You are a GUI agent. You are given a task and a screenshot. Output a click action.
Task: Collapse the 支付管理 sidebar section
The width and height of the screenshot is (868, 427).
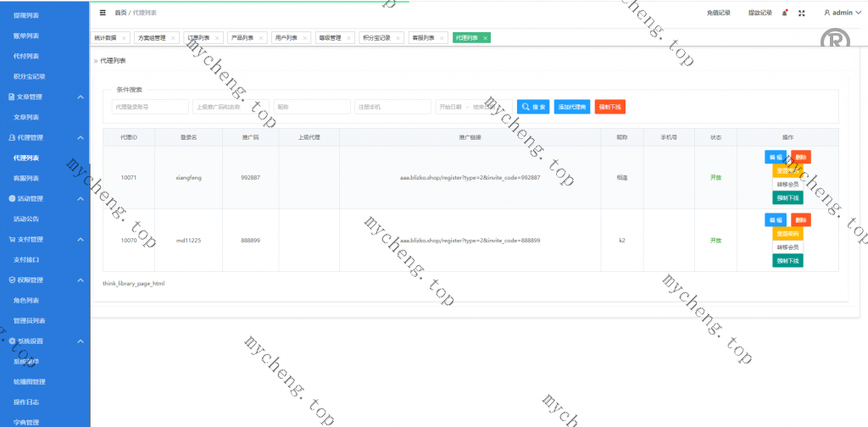click(80, 240)
